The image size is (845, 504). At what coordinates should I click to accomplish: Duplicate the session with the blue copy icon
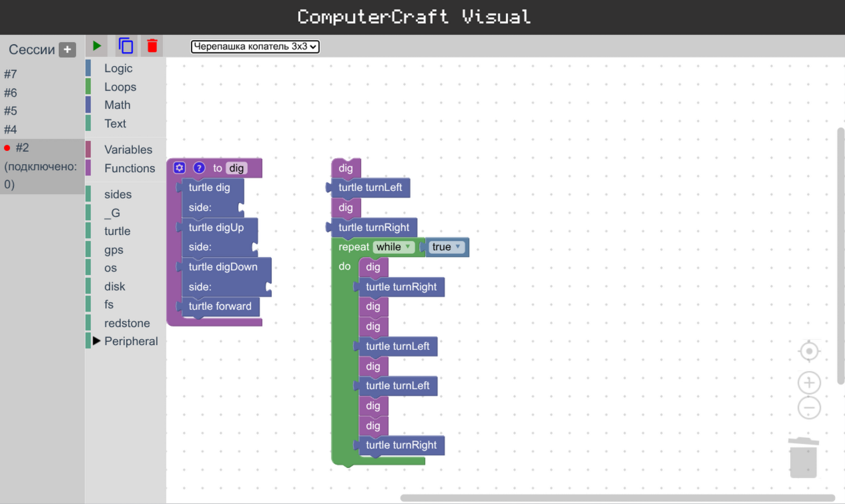125,46
